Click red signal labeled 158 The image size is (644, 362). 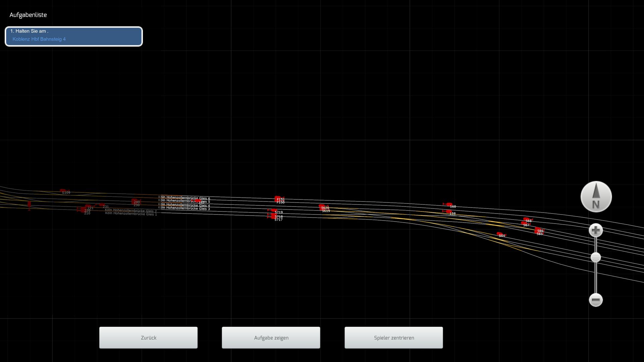point(448,212)
